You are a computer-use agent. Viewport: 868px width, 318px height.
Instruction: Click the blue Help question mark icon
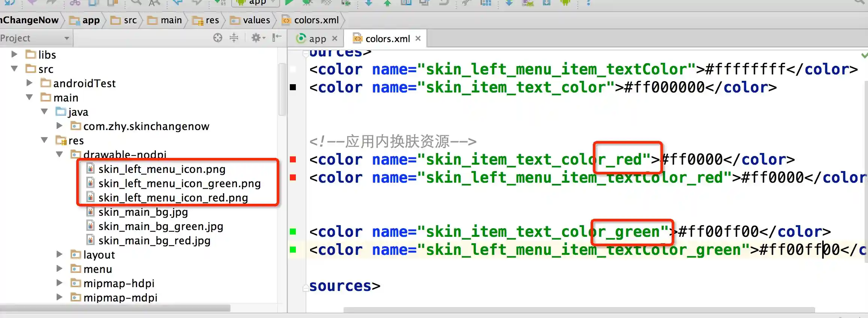click(588, 3)
